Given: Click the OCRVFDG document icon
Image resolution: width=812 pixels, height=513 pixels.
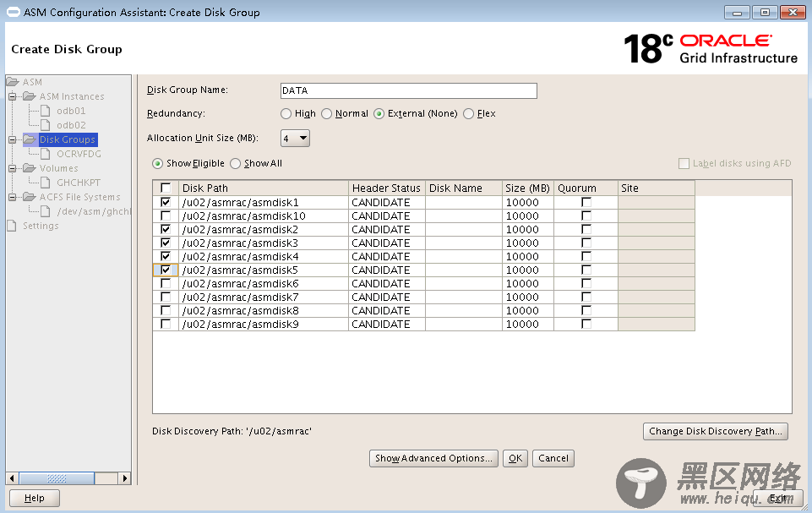Looking at the screenshot, I should pos(46,154).
